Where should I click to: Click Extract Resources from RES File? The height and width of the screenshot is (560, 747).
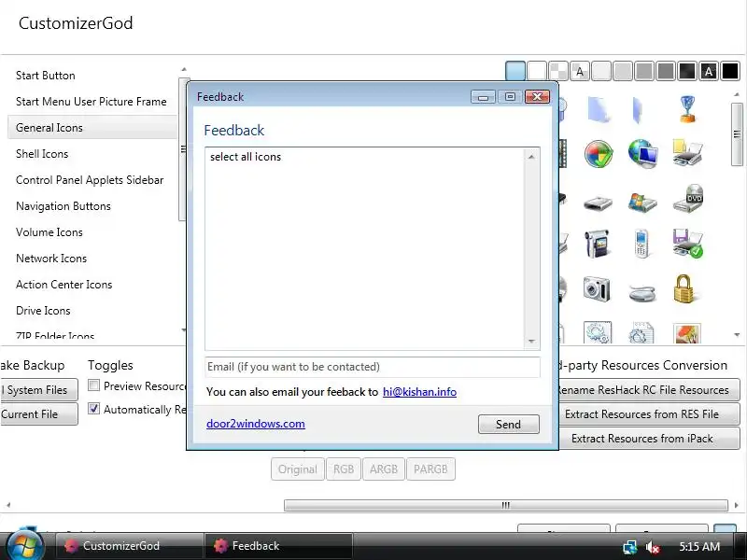pos(648,414)
